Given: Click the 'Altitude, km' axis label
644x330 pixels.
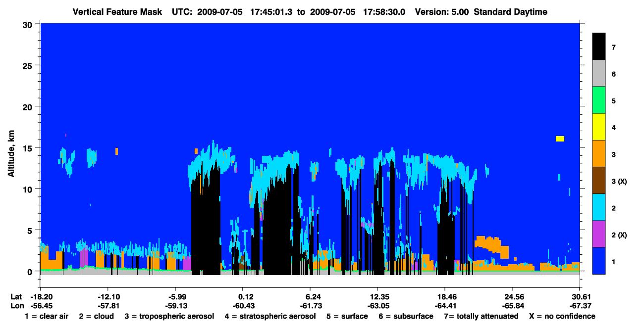Looking at the screenshot, I should pos(11,153).
